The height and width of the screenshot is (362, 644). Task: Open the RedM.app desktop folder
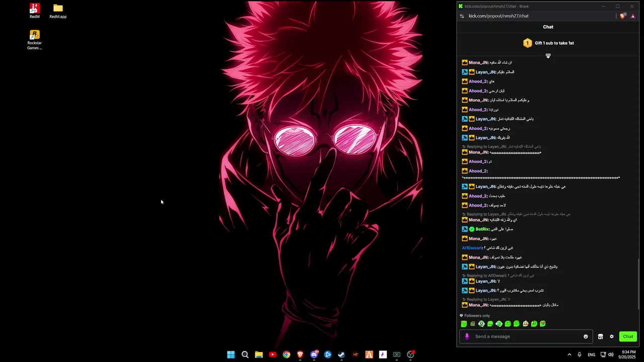(x=58, y=11)
